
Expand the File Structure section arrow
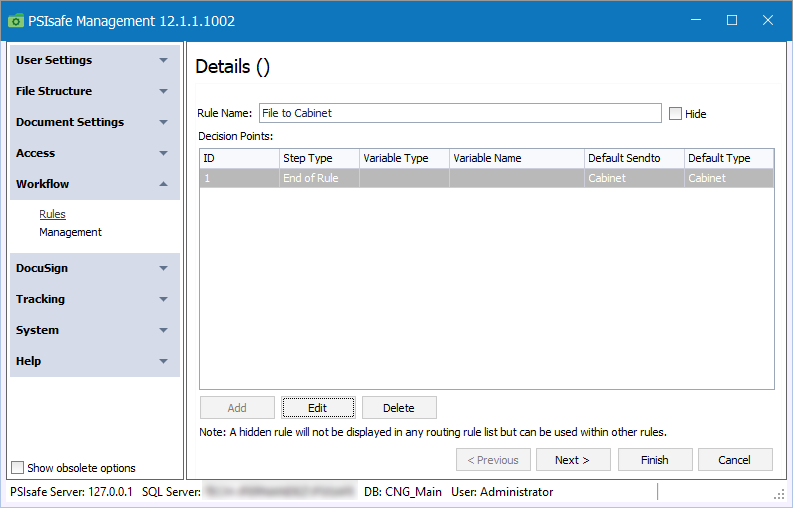click(163, 91)
